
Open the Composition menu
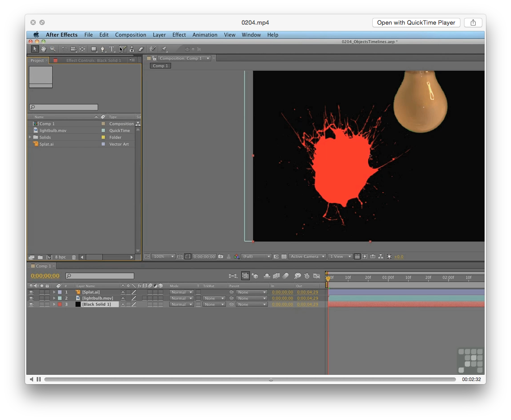point(130,35)
